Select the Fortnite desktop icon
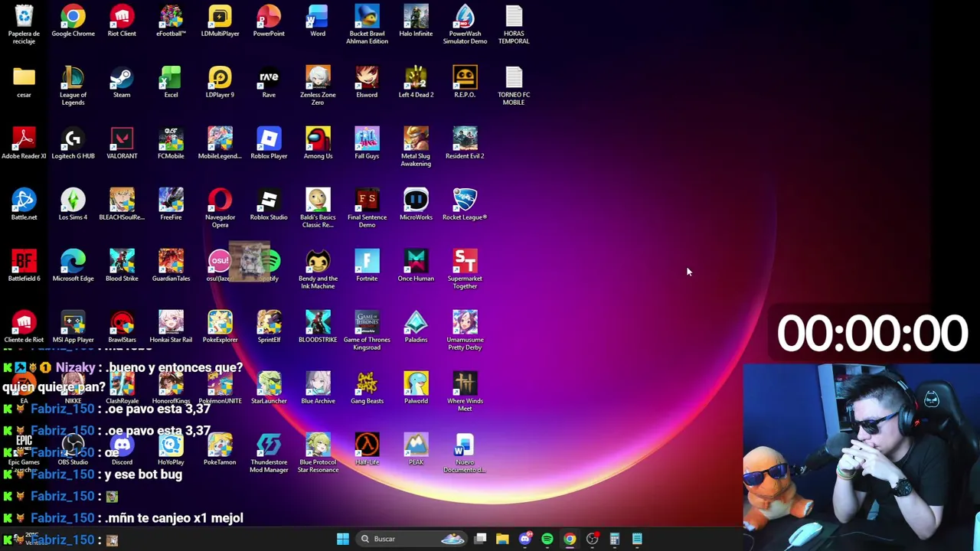Viewport: 980px width, 551px height. point(367,266)
